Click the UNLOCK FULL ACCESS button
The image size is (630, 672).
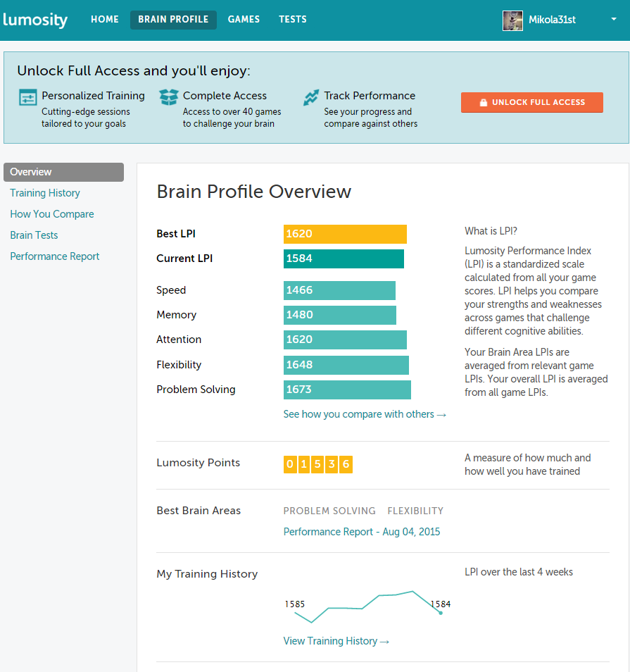tap(532, 102)
